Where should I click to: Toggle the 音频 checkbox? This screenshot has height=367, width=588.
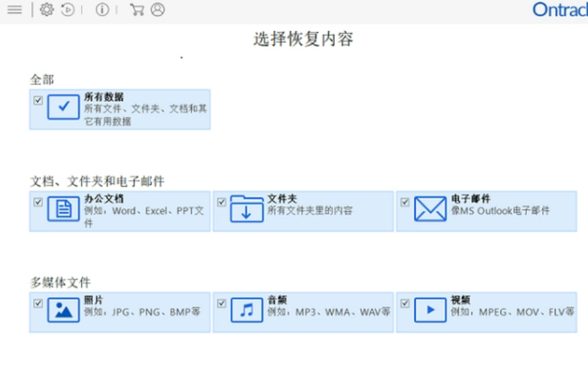(x=222, y=304)
